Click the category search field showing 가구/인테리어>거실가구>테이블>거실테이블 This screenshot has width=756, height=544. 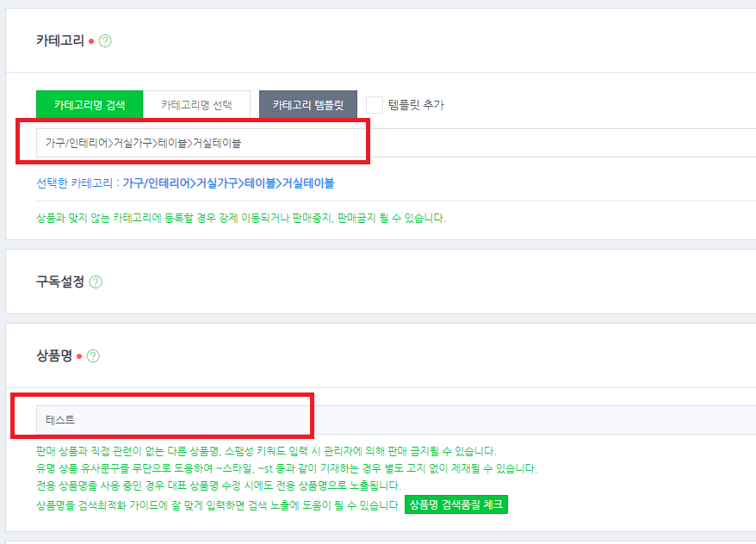(396, 143)
